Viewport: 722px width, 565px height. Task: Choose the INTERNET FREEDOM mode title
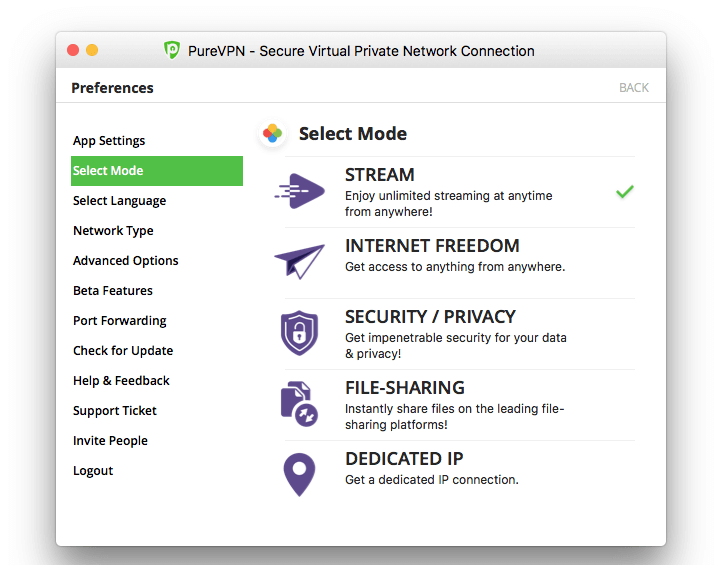[x=432, y=246]
